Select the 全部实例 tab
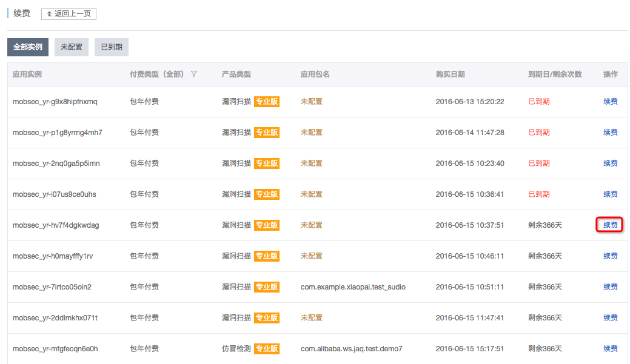 tap(28, 47)
